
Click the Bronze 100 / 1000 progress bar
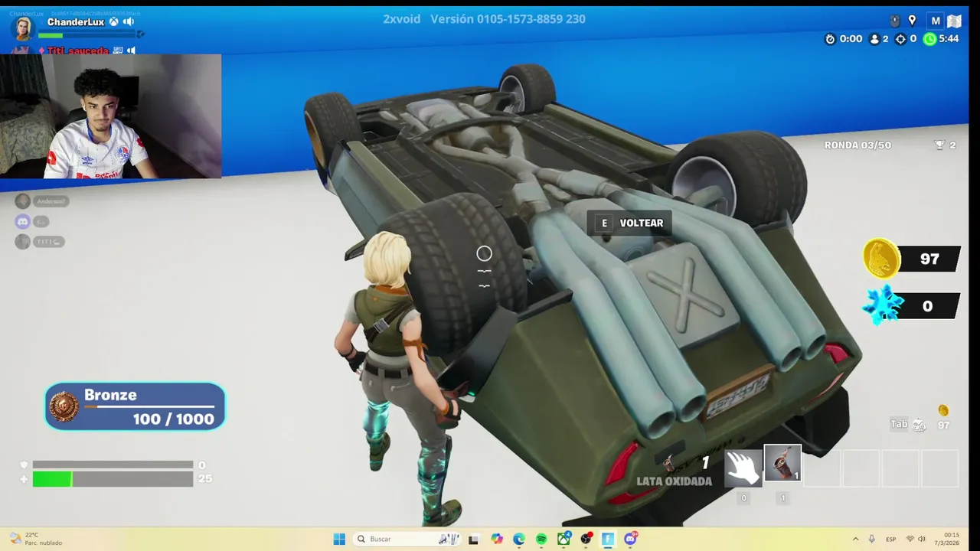149,406
